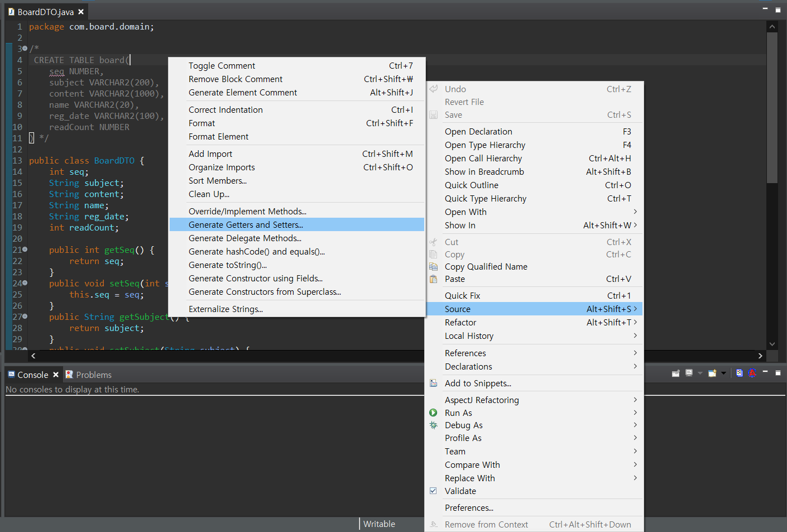Click the Console tab monitor icon
Image resolution: width=787 pixels, height=532 pixels.
11,375
